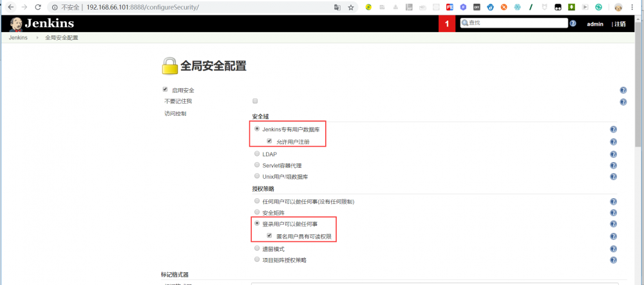Open the teal snowflake extension
The width and height of the screenshot is (644, 285).
pos(517,7)
